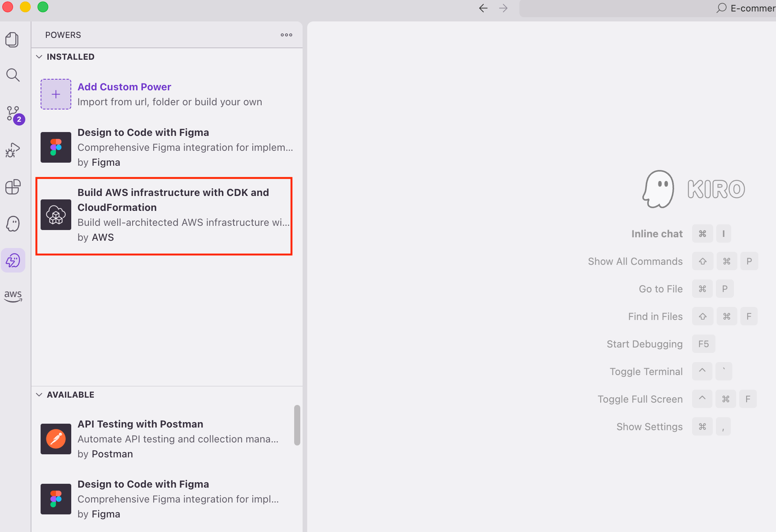
Task: Click the Add Custom Power plus icon
Action: 56,94
